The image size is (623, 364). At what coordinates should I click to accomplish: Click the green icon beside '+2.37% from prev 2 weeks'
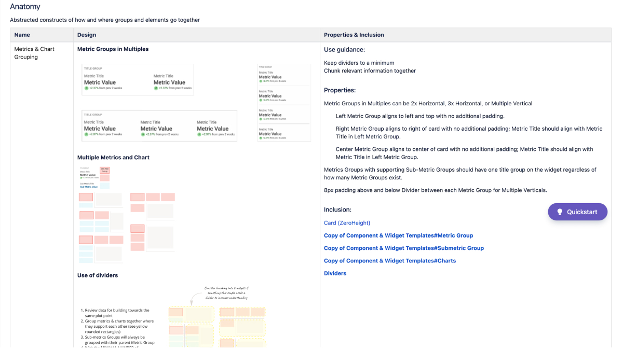155,88
